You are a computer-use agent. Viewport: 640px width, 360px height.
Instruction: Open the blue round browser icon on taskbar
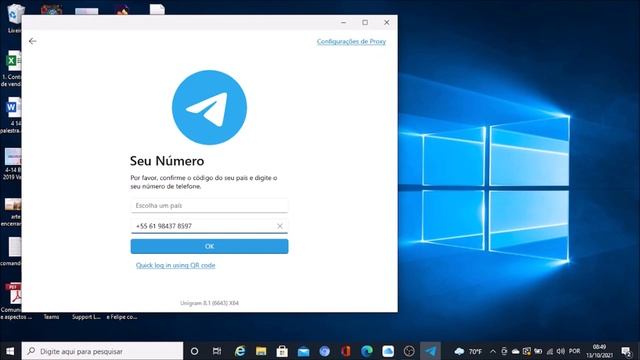tap(324, 351)
